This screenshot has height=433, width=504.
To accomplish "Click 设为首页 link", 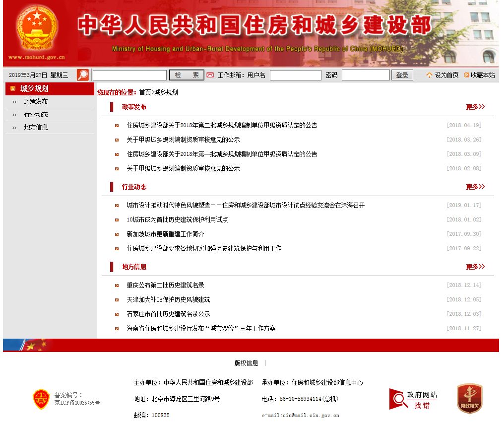I will [446, 75].
